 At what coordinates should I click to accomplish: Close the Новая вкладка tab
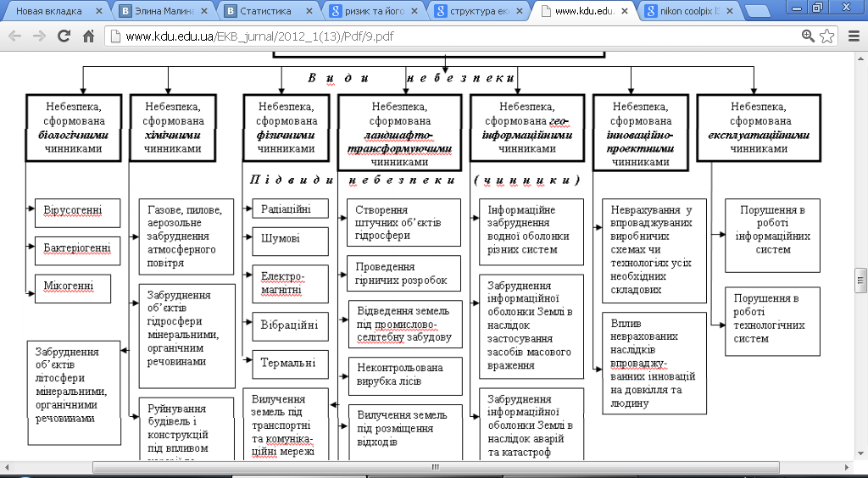(x=98, y=11)
